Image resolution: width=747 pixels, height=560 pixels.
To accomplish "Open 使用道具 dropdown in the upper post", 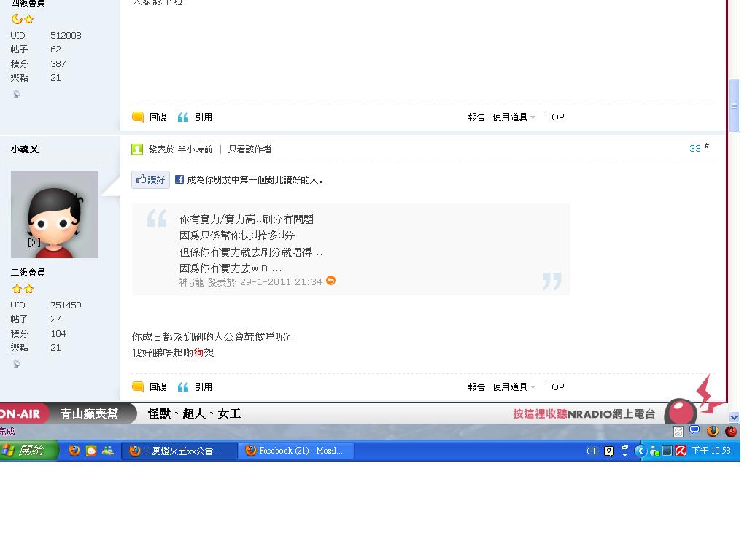I will tap(514, 117).
